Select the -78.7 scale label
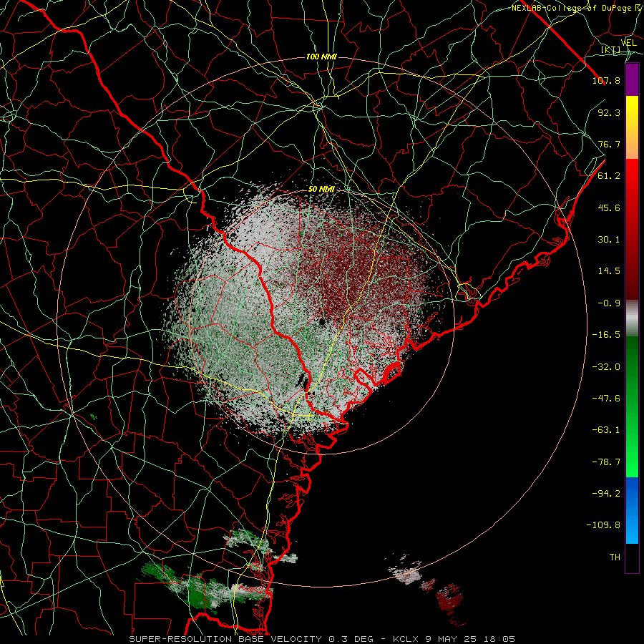Viewport: 644px width, 644px height. [606, 462]
